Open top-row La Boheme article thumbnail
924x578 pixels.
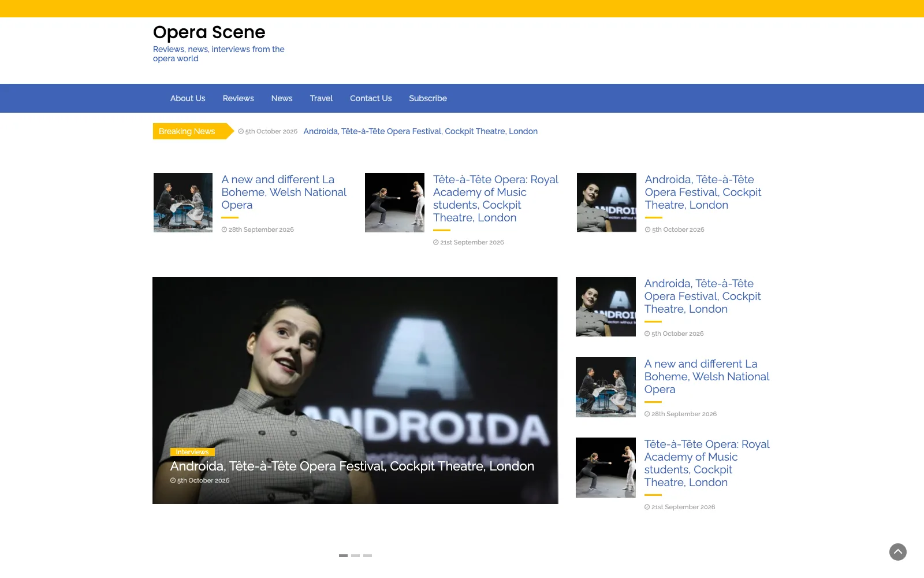(183, 202)
